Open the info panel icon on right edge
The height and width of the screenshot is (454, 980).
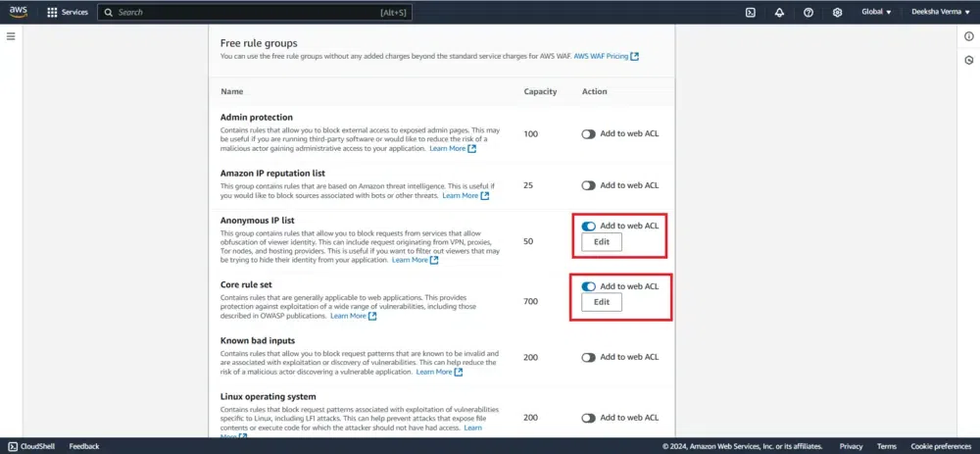tap(969, 36)
